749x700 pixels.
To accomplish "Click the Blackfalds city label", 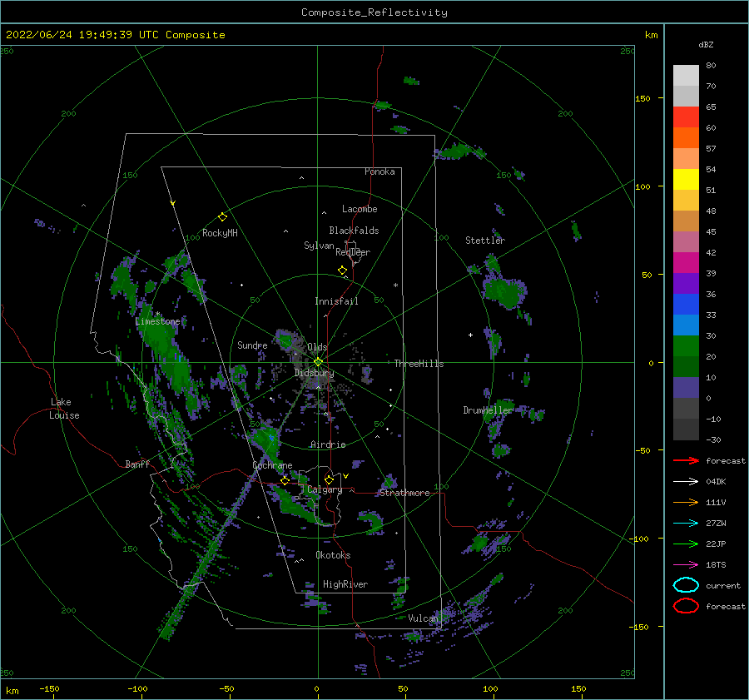I will (x=354, y=231).
